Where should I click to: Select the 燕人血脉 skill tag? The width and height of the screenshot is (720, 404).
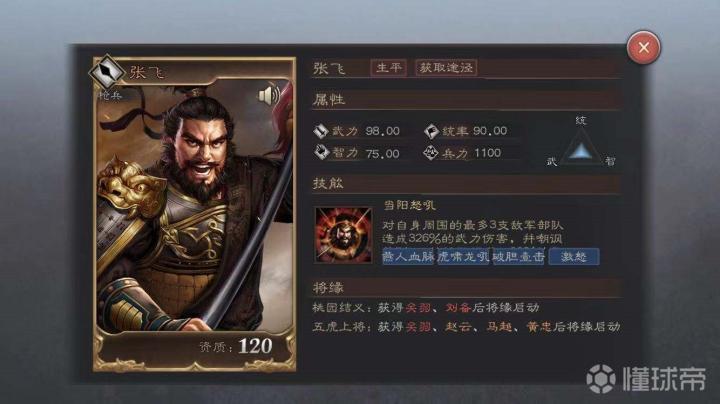(x=408, y=257)
